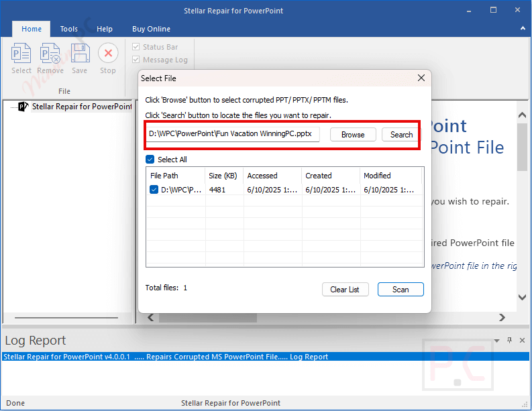The height and width of the screenshot is (411, 532).
Task: Toggle the Message Log checkbox
Action: tap(136, 60)
